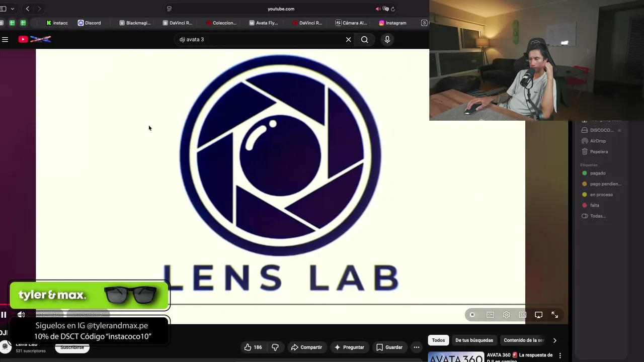644x362 pixels.
Task: Open options menu for AVATA 360 video
Action: [560, 355]
